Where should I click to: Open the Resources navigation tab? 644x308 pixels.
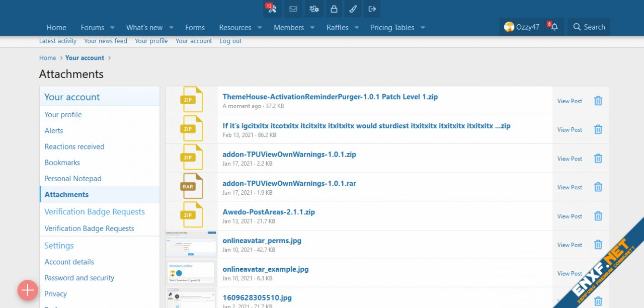(x=235, y=28)
